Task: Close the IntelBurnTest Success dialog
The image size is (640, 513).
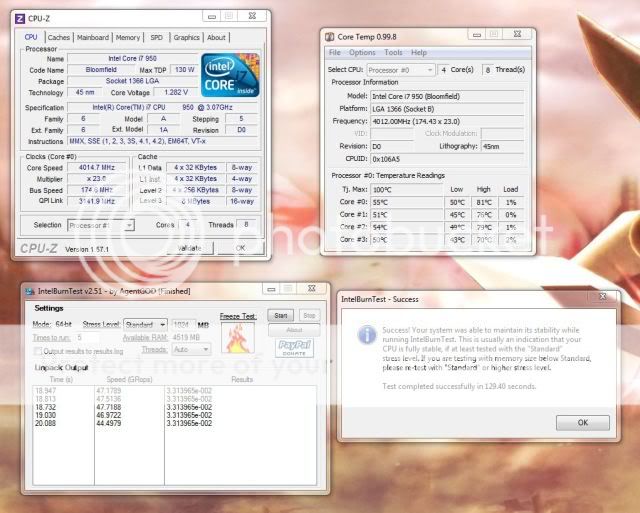Action: 602,297
